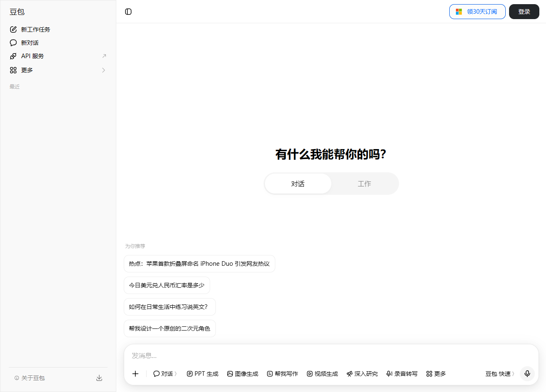Expand the 更多 sidebar submenu chevron
The width and height of the screenshot is (546, 392).
pos(104,70)
